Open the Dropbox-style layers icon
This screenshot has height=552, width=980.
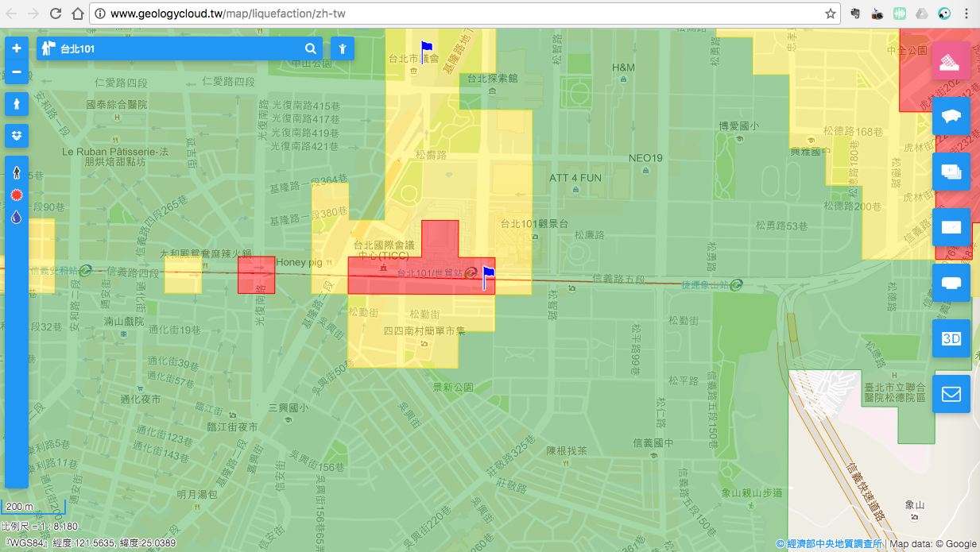pos(17,136)
